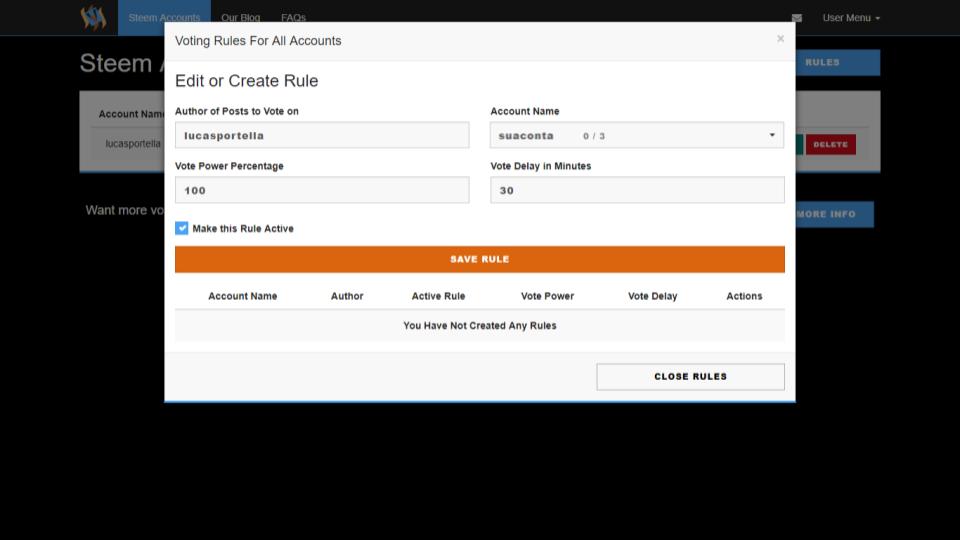Click 'You Have Not Created Any Rules' text
The width and height of the screenshot is (960, 540).
[x=479, y=326]
